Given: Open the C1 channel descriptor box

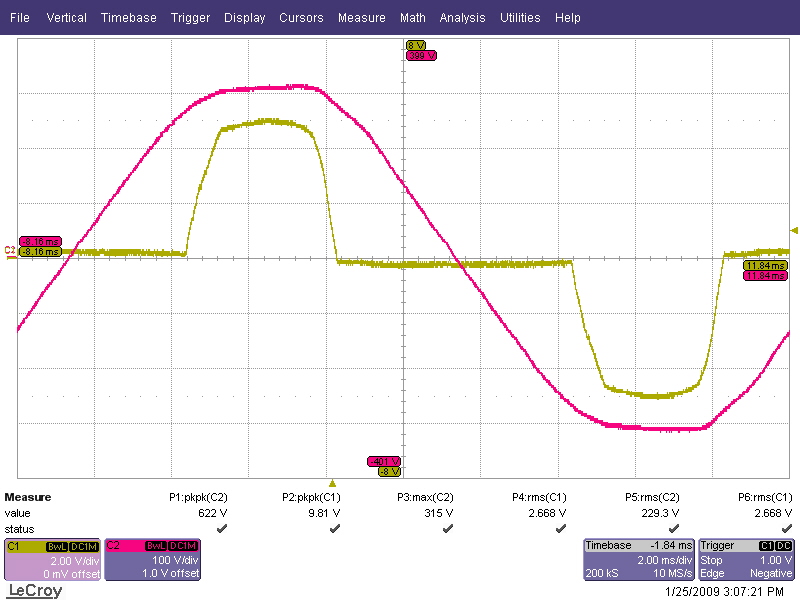Looking at the screenshot, I should (52, 560).
